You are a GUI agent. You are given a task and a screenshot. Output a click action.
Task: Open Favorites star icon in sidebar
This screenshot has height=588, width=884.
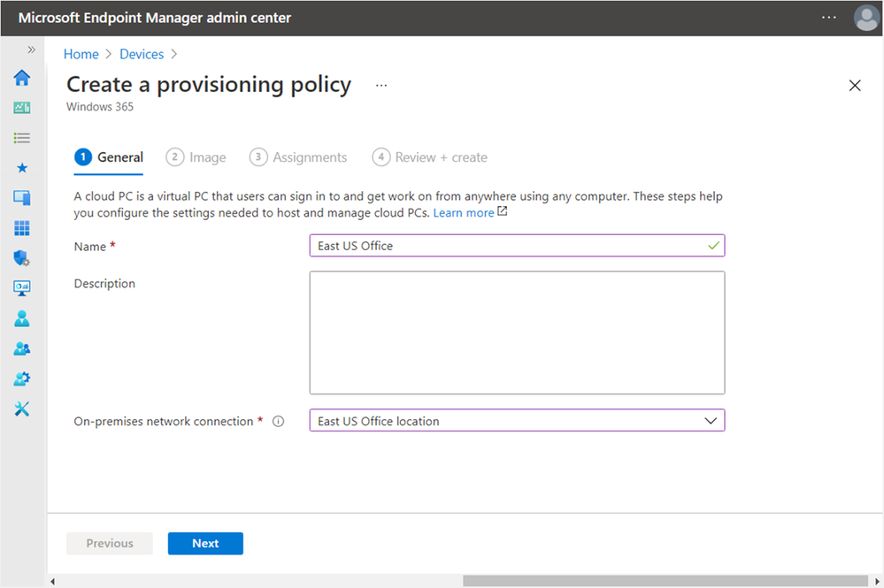point(22,168)
